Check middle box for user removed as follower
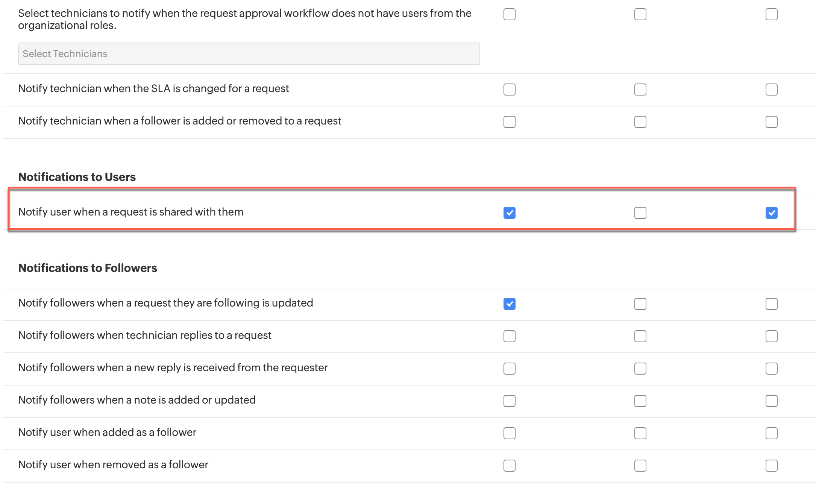 point(640,466)
